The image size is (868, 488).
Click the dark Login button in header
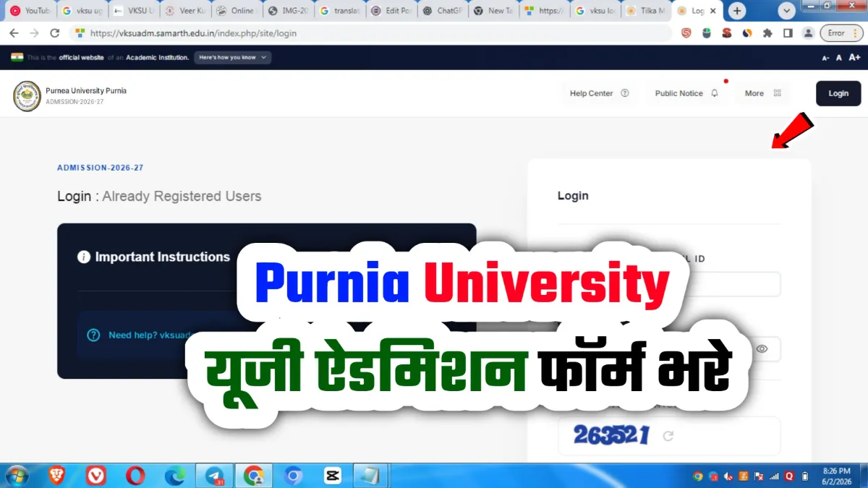pos(838,93)
